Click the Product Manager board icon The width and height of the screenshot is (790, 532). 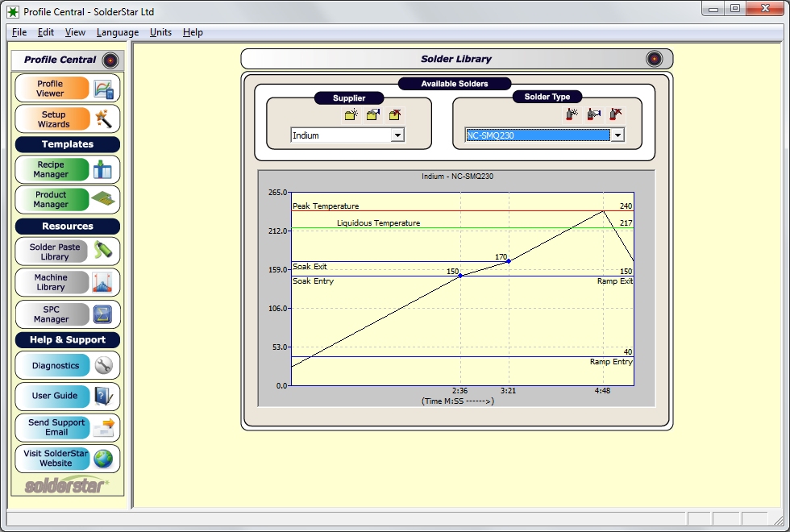[x=104, y=200]
